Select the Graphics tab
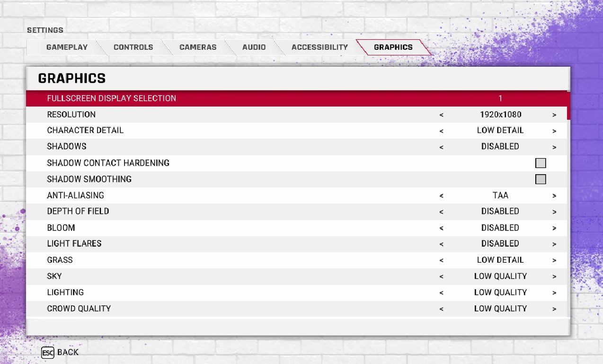 click(x=393, y=47)
